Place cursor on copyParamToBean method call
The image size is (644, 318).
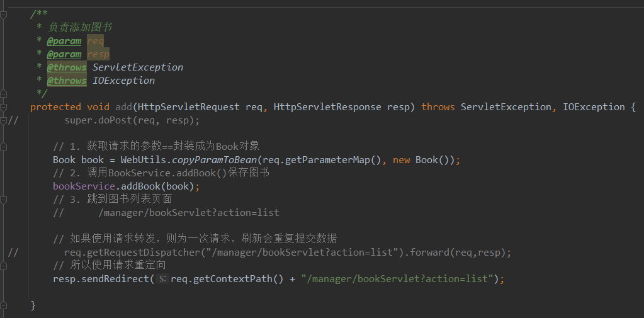(x=214, y=160)
